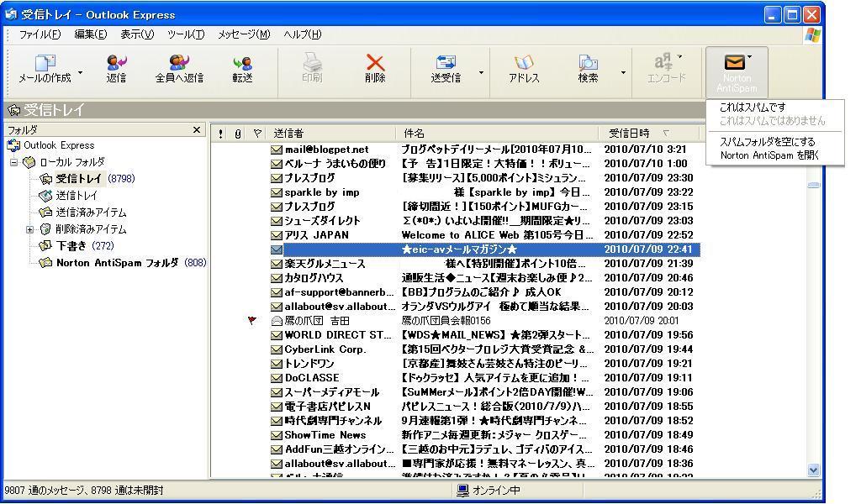
Task: Sort by 件名 column header
Action: pos(497,134)
